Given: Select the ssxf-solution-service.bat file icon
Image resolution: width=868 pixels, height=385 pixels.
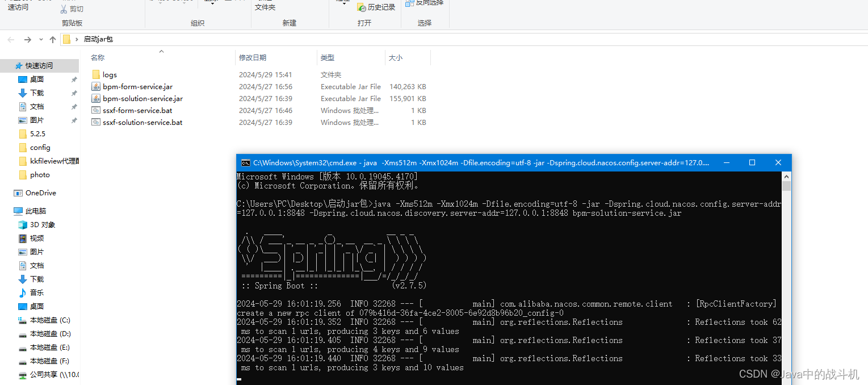Looking at the screenshot, I should pyautogui.click(x=96, y=122).
